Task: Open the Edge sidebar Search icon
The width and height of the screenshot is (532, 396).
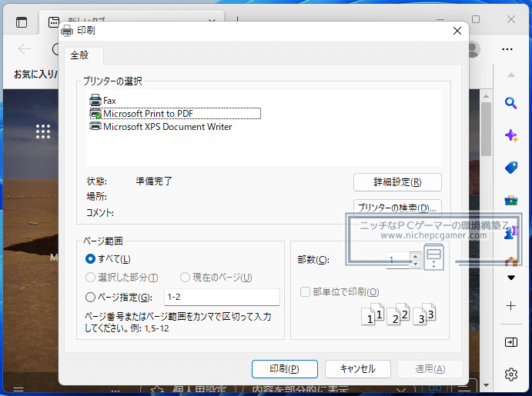Action: pyautogui.click(x=510, y=103)
